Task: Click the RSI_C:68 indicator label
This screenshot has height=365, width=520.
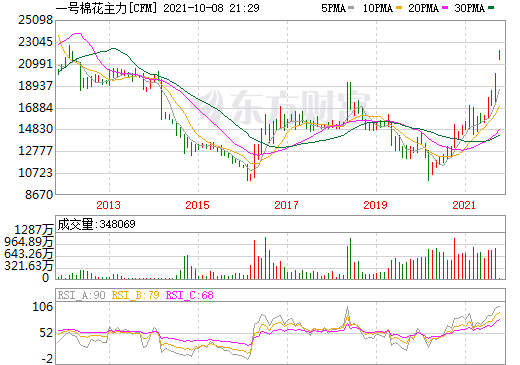Action: [189, 295]
